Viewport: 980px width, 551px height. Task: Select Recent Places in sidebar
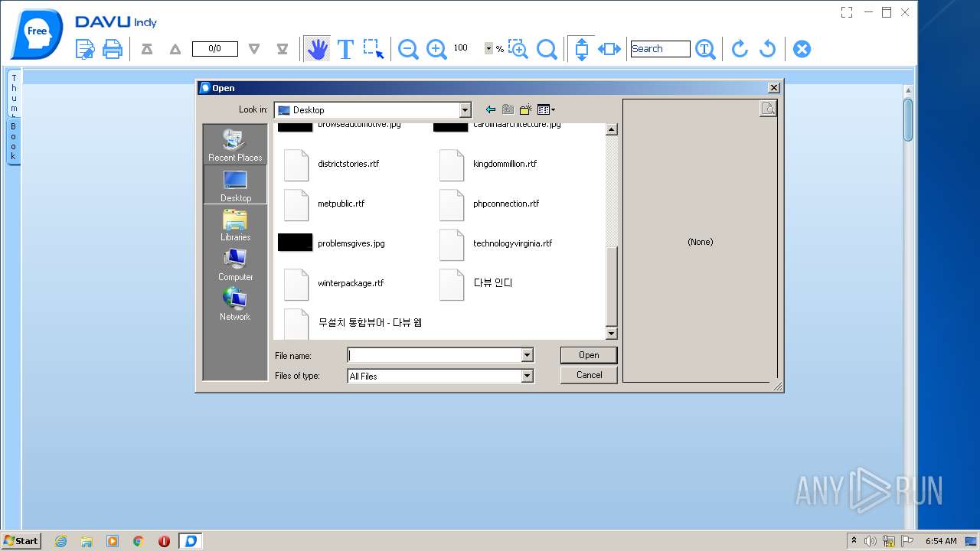(x=235, y=145)
